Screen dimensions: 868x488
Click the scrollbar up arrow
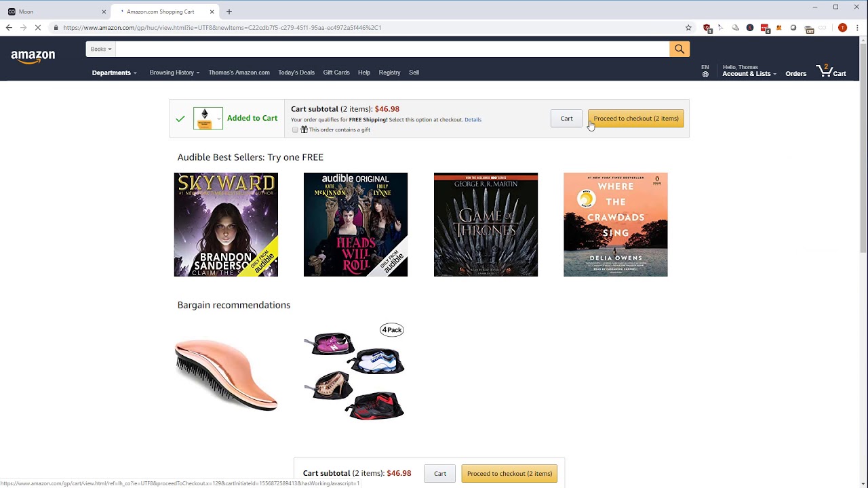[x=863, y=39]
